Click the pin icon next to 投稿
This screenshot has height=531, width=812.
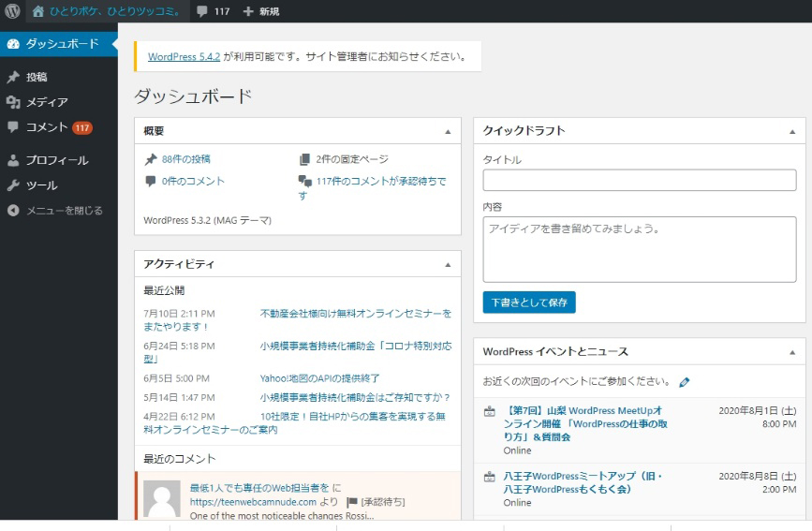13,77
